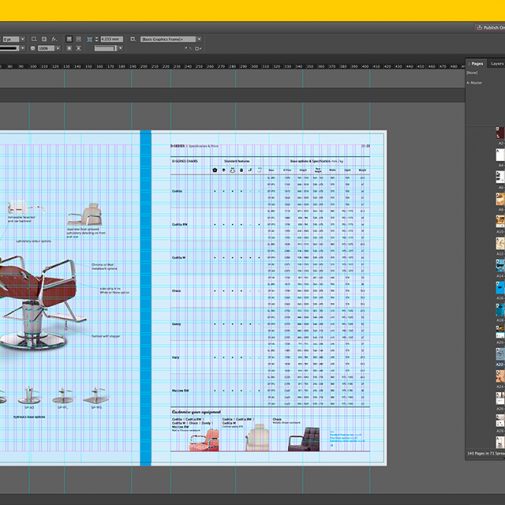The width and height of the screenshot is (505, 505).
Task: Select the [None] master in Pages panel
Action: tap(472, 73)
